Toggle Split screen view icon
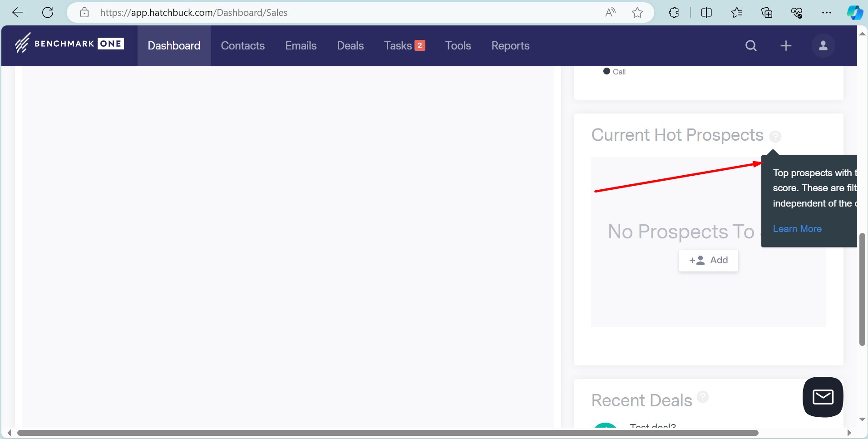The height and width of the screenshot is (439, 868). point(706,13)
